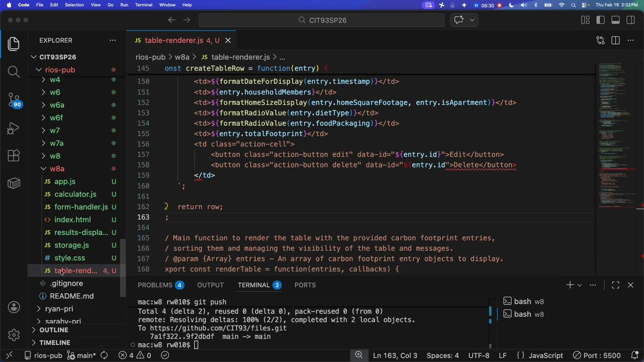Open macOS Spotlight search in menu bar
644x362 pixels.
tap(574, 5)
